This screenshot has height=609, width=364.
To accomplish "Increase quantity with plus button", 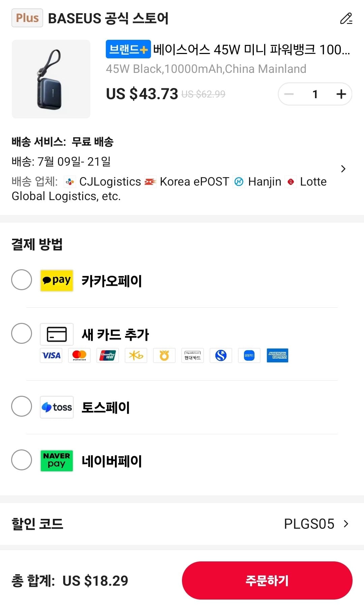I will pyautogui.click(x=341, y=94).
